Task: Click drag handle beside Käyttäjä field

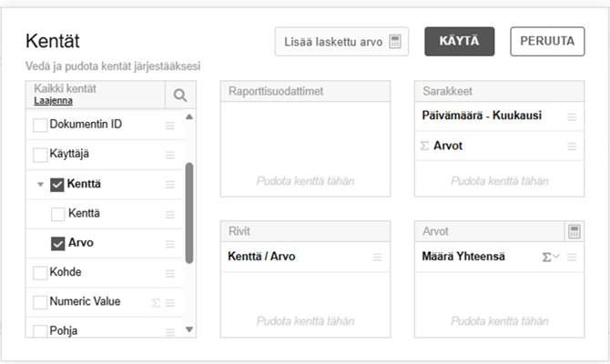Action: point(170,155)
